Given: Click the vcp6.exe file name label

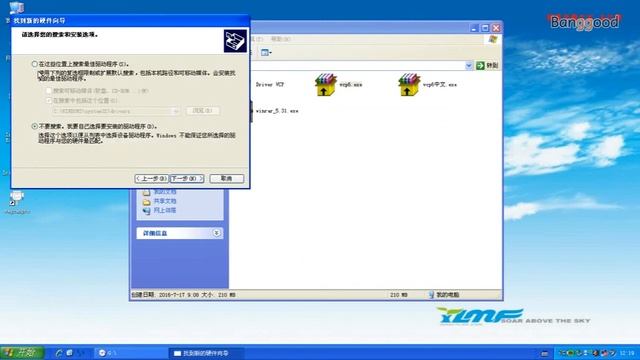Looking at the screenshot, I should click(x=351, y=84).
